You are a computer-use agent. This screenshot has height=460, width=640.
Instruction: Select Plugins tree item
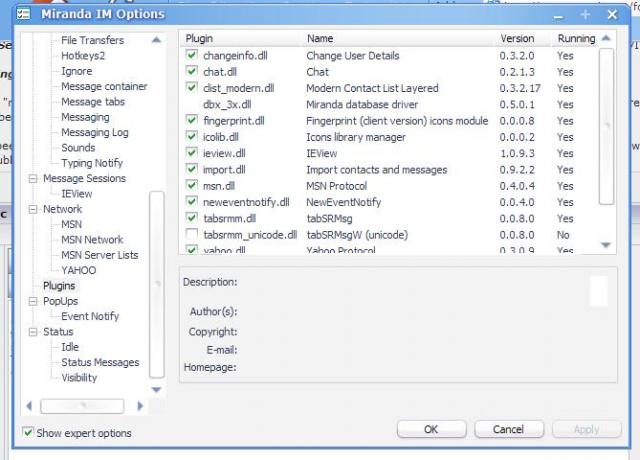(59, 285)
